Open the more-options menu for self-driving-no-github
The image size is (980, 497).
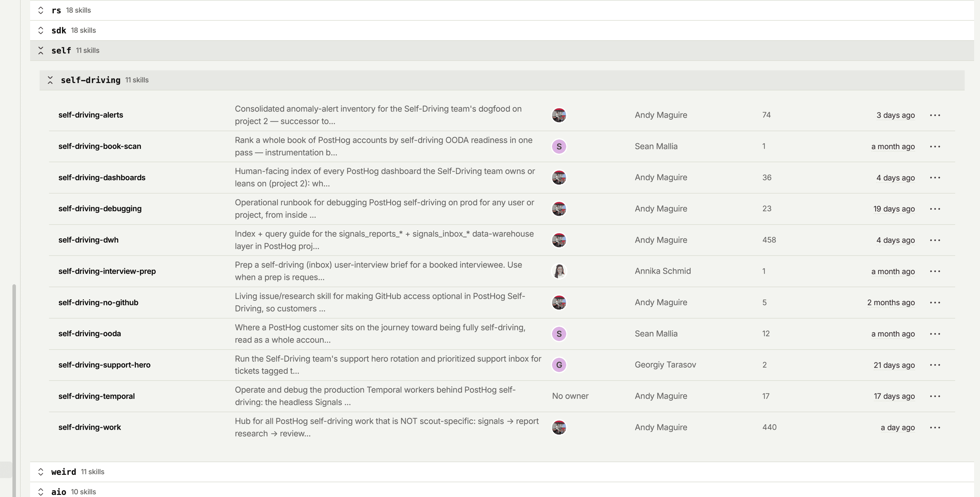pyautogui.click(x=935, y=302)
